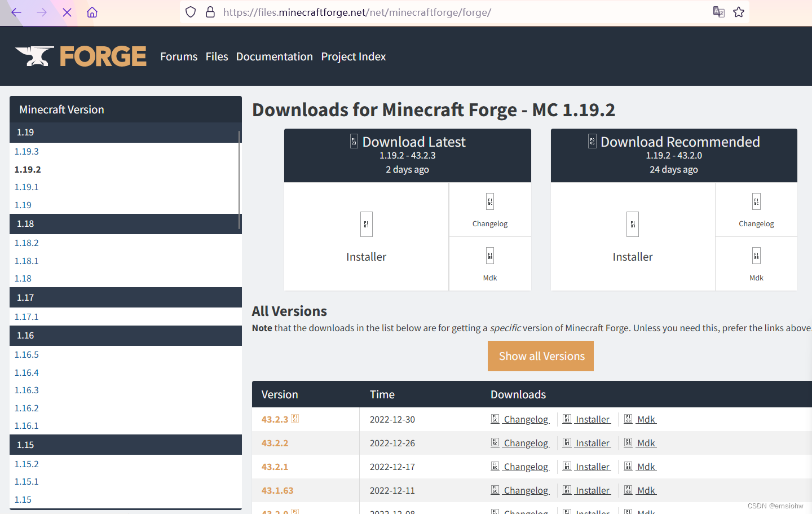The width and height of the screenshot is (812, 514).
Task: Click the 2022-12-30 time cell
Action: 392,419
